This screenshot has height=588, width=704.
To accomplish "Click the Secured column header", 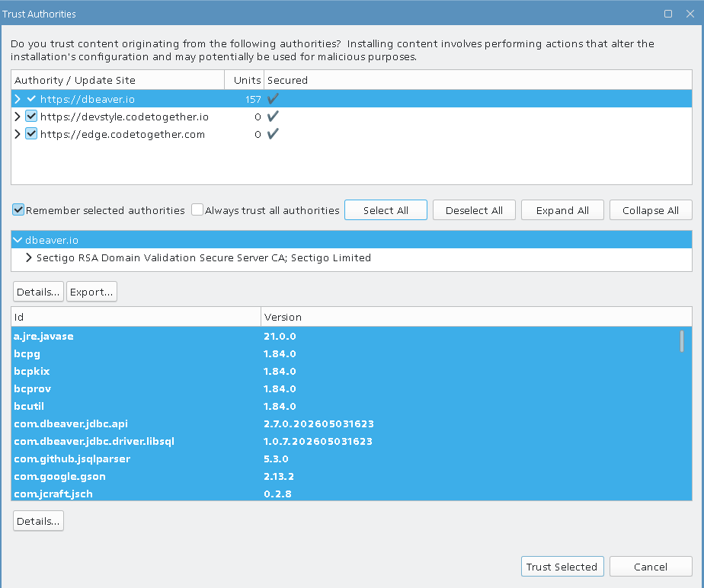I will pyautogui.click(x=478, y=80).
